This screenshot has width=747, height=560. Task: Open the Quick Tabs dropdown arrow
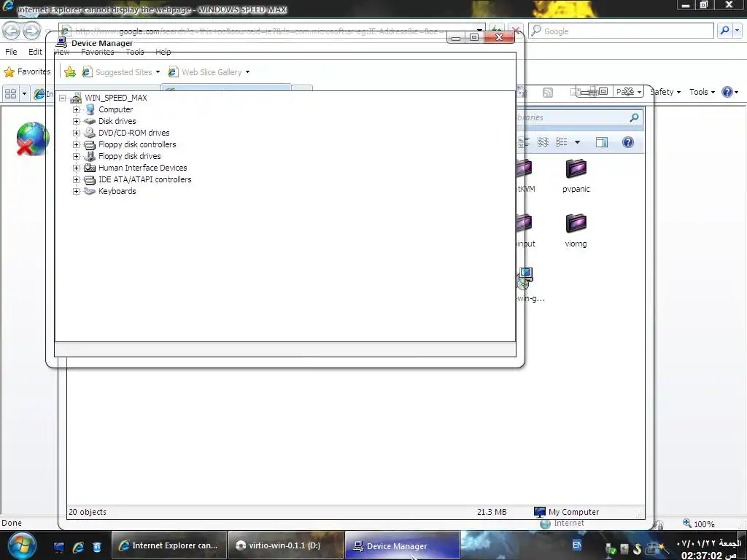[24, 93]
